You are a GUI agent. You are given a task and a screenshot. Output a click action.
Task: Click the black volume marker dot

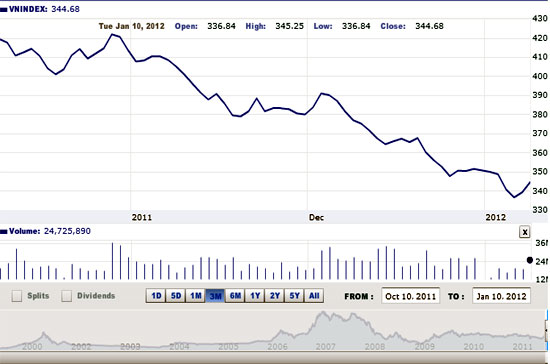click(x=530, y=260)
